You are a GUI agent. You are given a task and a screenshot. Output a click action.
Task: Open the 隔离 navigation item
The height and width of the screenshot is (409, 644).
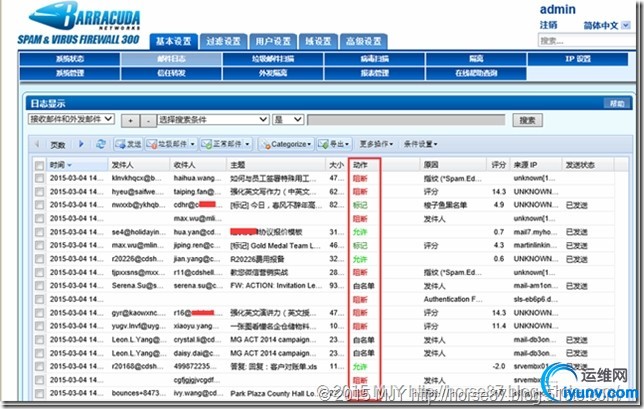(476, 59)
